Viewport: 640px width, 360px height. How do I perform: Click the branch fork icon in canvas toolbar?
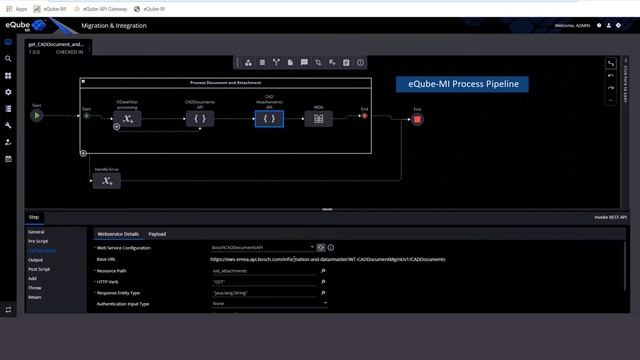[x=276, y=62]
